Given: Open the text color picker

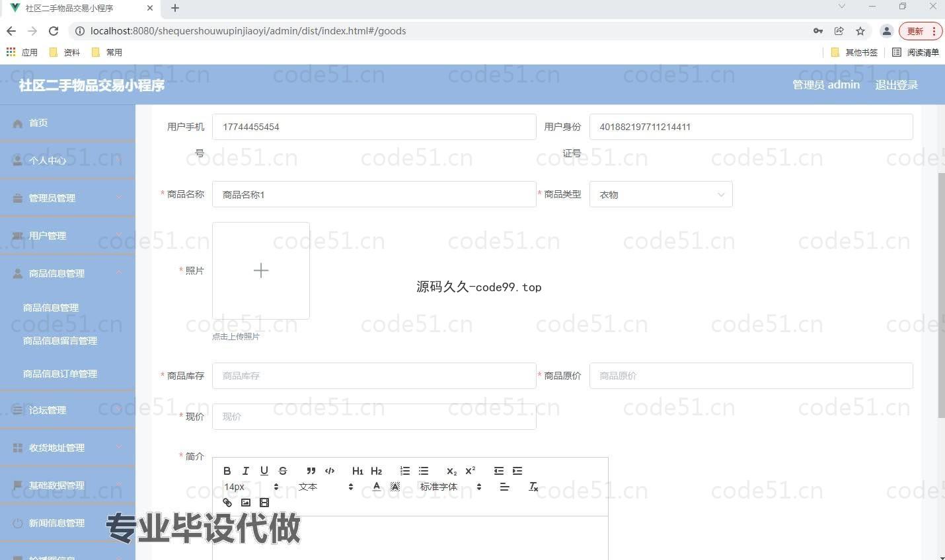Looking at the screenshot, I should click(x=376, y=487).
